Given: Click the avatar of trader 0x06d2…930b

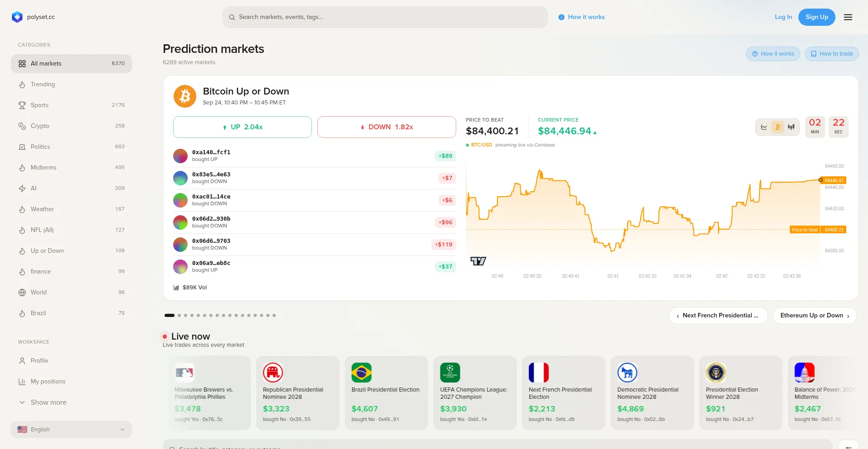Looking at the screenshot, I should pyautogui.click(x=180, y=222).
